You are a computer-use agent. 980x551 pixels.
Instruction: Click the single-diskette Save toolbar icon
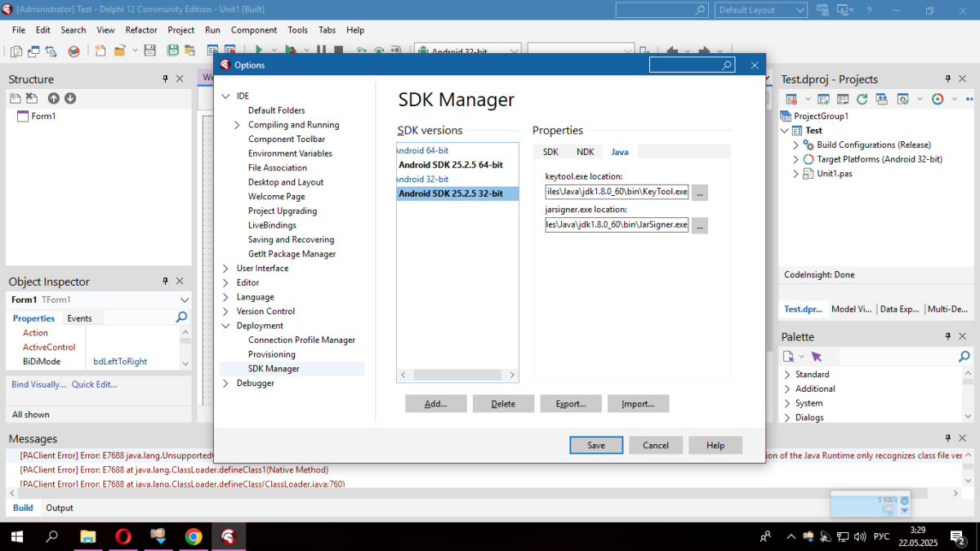(x=149, y=51)
